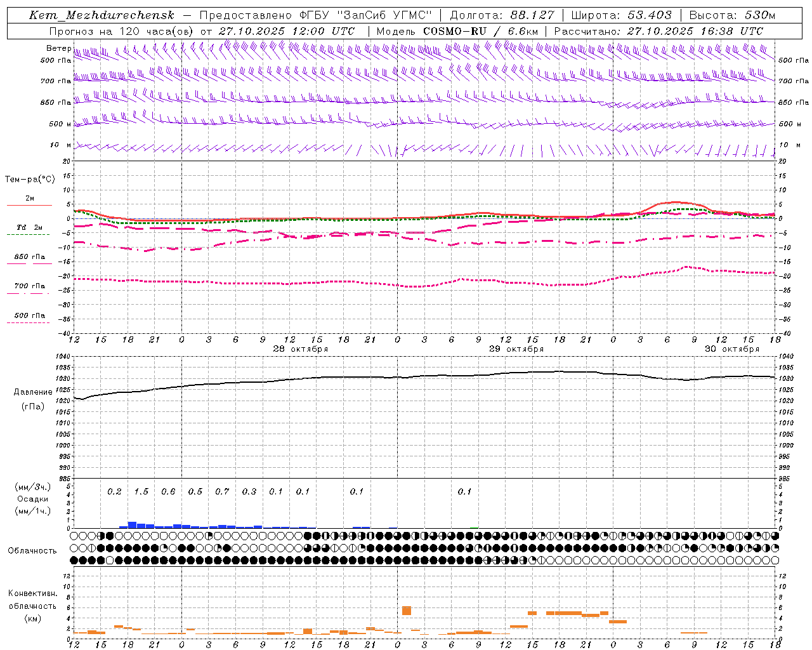The height and width of the screenshot is (650, 812).
Task: Click the '850 гПа' entry in temperature legend
Action: [30, 257]
